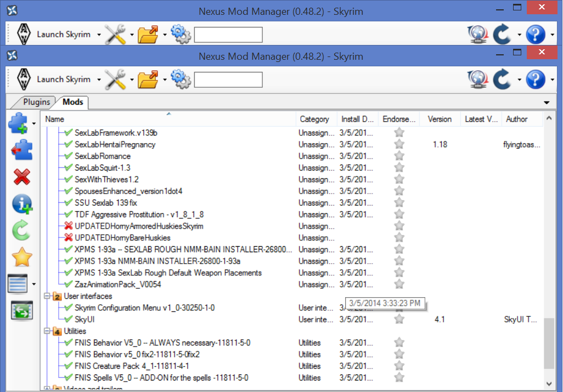The width and height of the screenshot is (563, 392).
Task: Toggle the red X for UPDATEDHornyArmoredHuskiesSkyrim
Action: click(x=68, y=226)
